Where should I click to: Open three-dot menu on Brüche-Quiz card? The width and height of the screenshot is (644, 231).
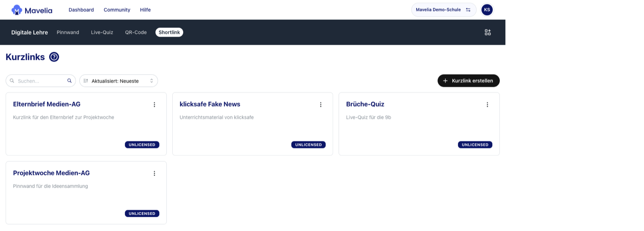click(487, 104)
